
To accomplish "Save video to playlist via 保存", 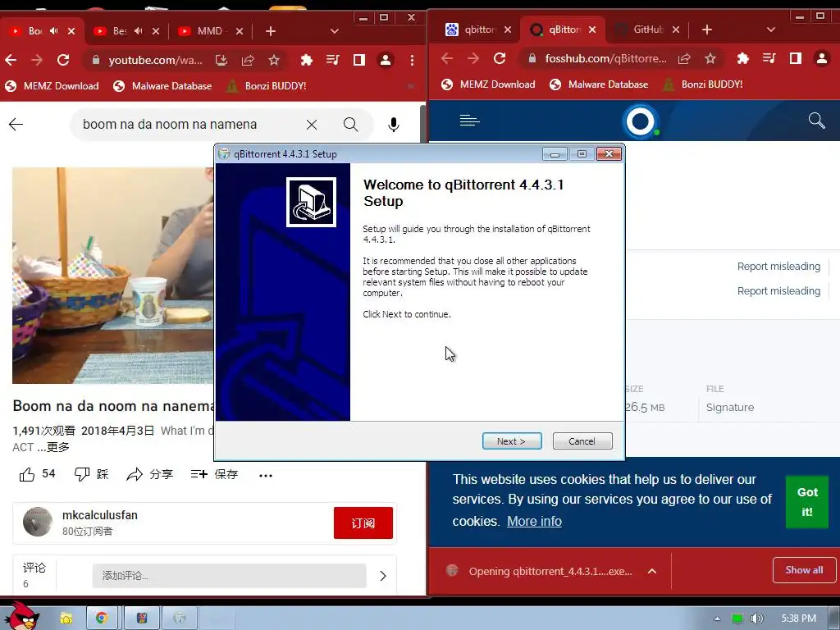I will pos(214,474).
